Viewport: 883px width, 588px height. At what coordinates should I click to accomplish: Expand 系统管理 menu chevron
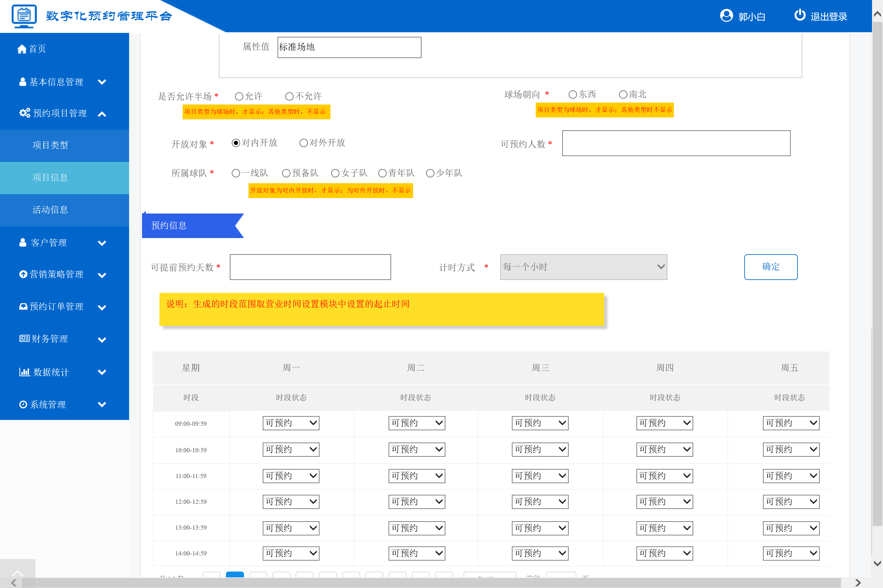coord(102,404)
